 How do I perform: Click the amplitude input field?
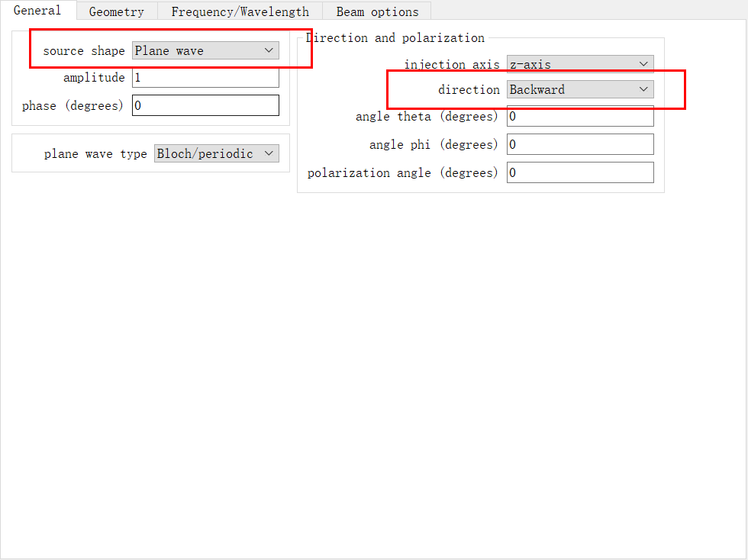[205, 78]
